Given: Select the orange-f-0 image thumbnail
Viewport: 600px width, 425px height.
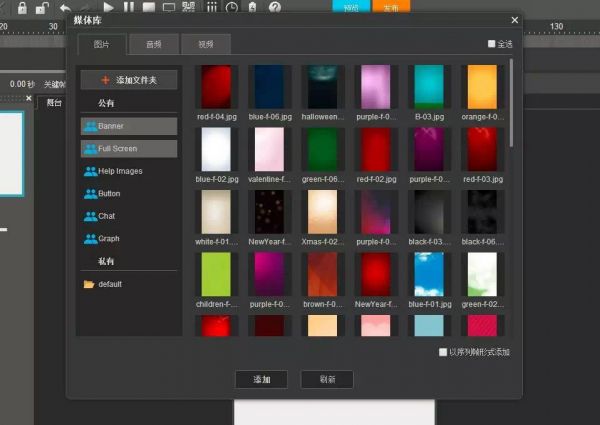Looking at the screenshot, I should tap(481, 87).
